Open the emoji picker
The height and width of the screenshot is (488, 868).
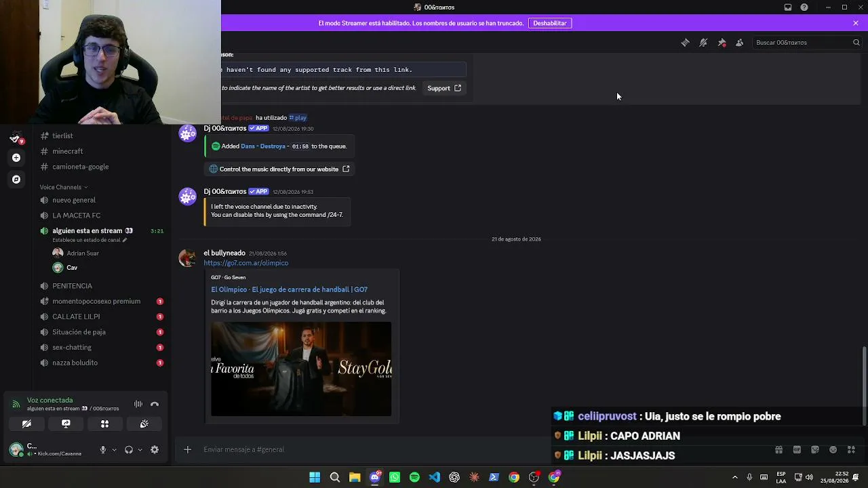pos(833,450)
